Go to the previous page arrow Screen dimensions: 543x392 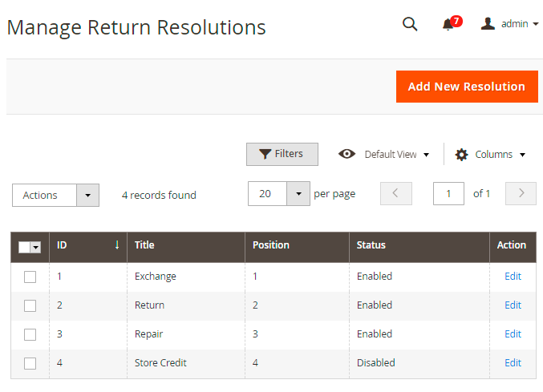(x=395, y=194)
